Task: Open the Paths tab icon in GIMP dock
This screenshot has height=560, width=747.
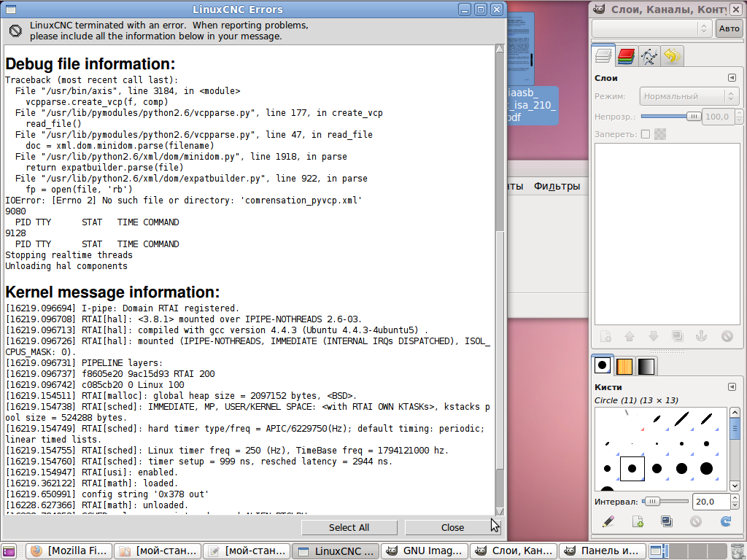Action: tap(649, 57)
